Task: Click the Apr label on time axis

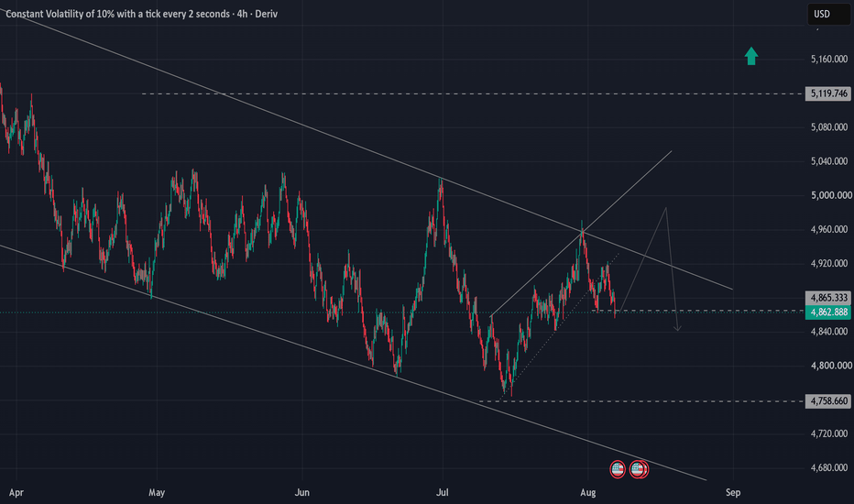Action: pyautogui.click(x=16, y=493)
